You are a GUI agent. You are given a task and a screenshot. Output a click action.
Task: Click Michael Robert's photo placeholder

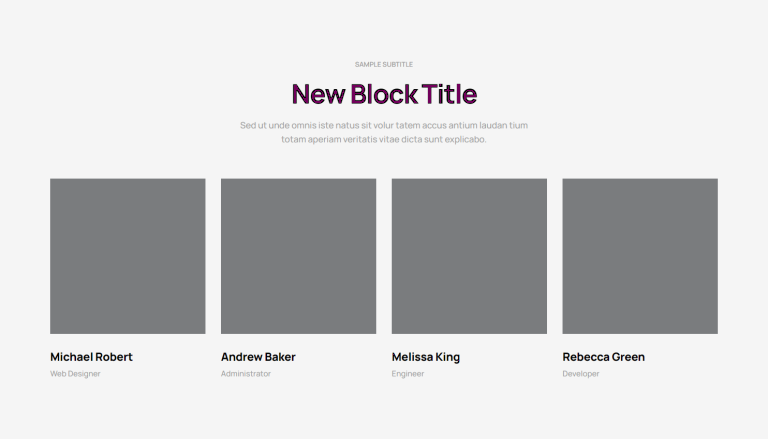127,256
